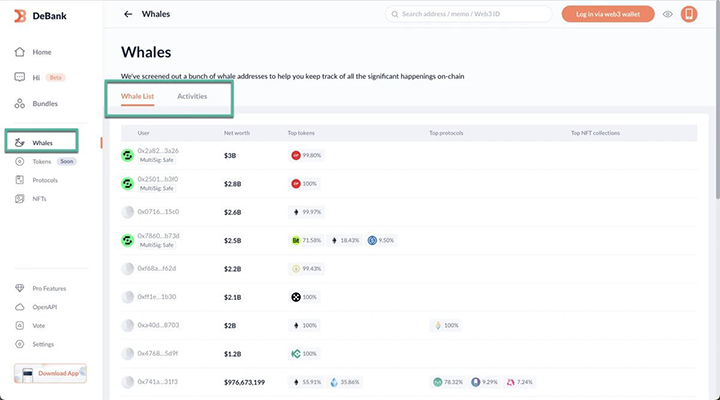Image resolution: width=720 pixels, height=400 pixels.
Task: Click the green avatar of 0x7860...b73d
Action: coord(127,240)
